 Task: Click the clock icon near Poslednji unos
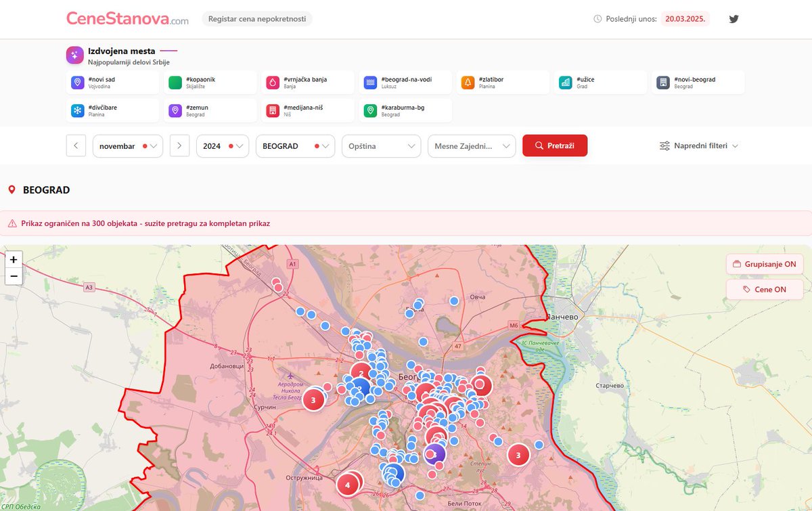(597, 19)
